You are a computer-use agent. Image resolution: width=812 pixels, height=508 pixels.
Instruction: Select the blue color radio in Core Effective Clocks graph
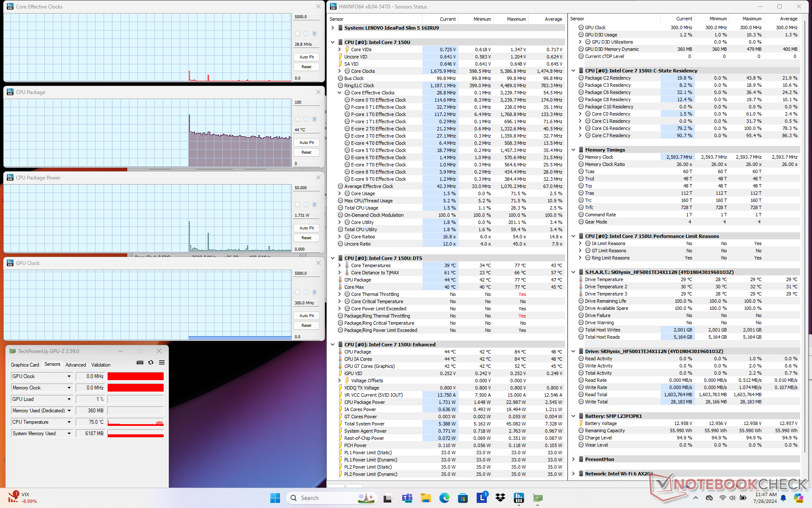pos(314,33)
